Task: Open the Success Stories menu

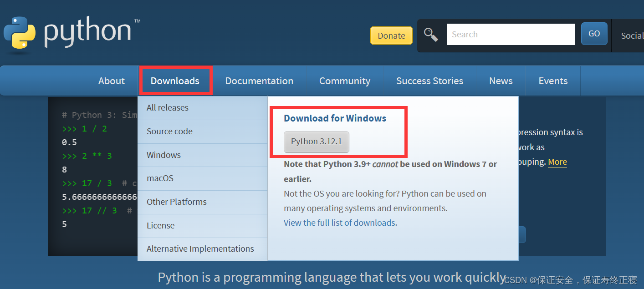Action: 429,81
